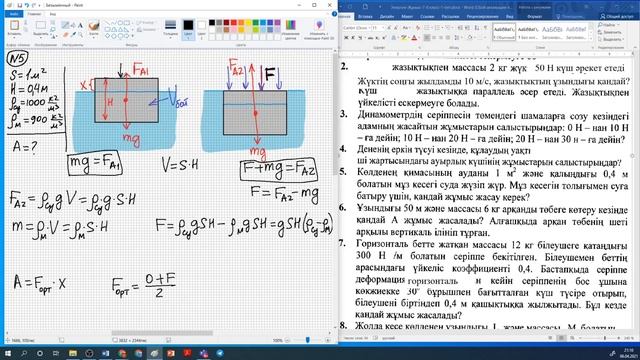Pick the black color swatch in Paint

(212, 22)
